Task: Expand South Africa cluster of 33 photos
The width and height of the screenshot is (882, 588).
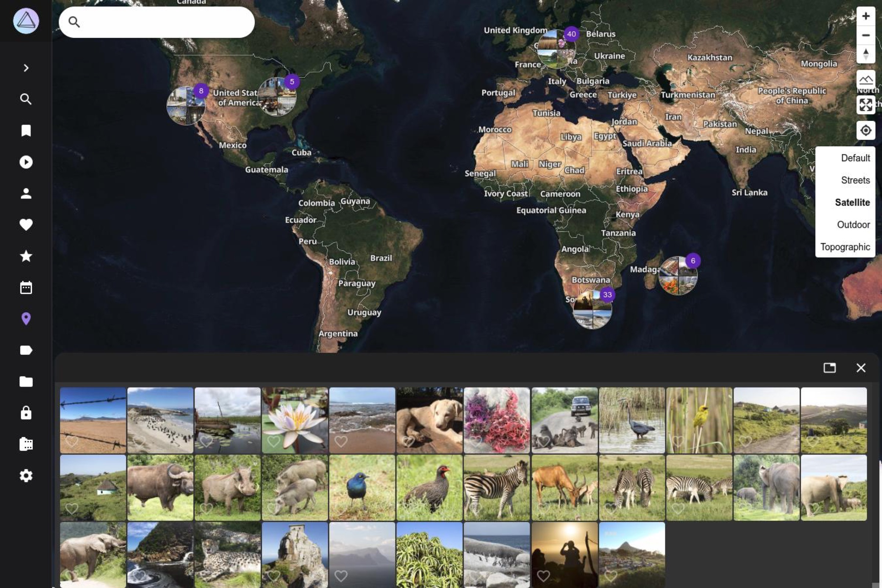Action: pyautogui.click(x=592, y=310)
